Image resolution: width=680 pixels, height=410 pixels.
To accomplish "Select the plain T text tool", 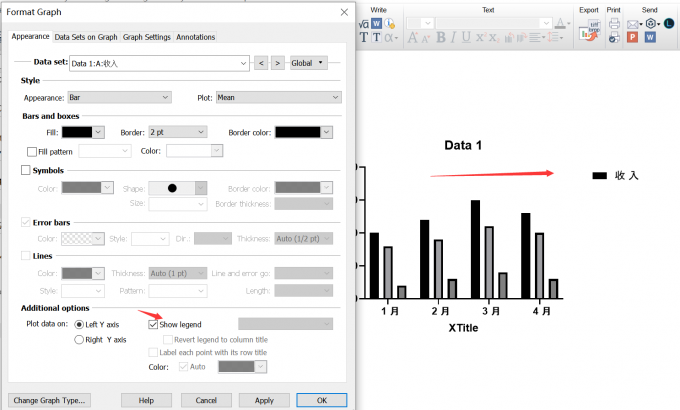I will click(x=363, y=38).
